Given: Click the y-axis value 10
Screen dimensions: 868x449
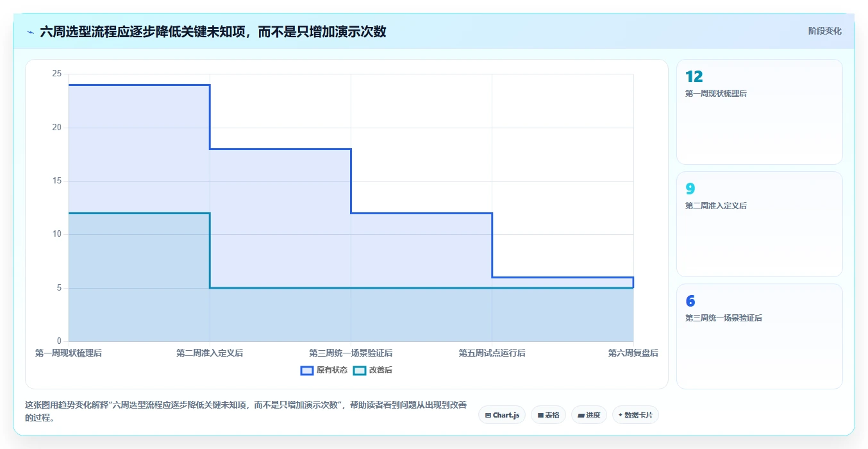Looking at the screenshot, I should coord(57,234).
